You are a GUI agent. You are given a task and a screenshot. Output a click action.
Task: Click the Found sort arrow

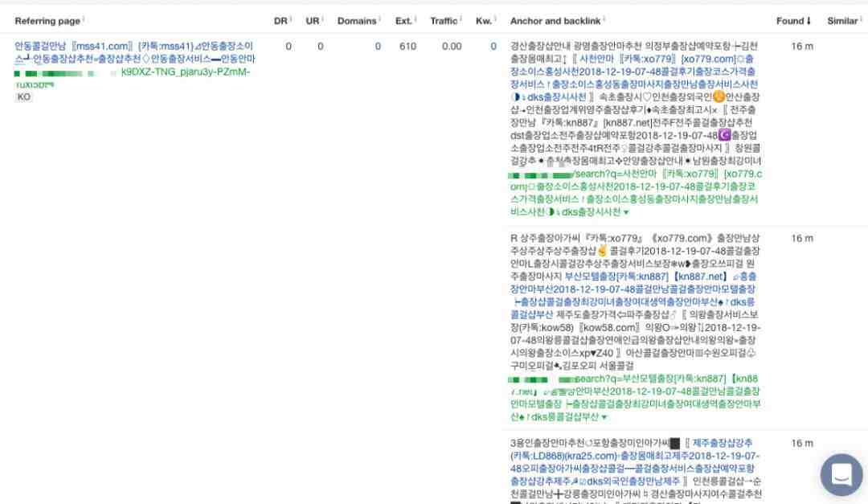809,21
